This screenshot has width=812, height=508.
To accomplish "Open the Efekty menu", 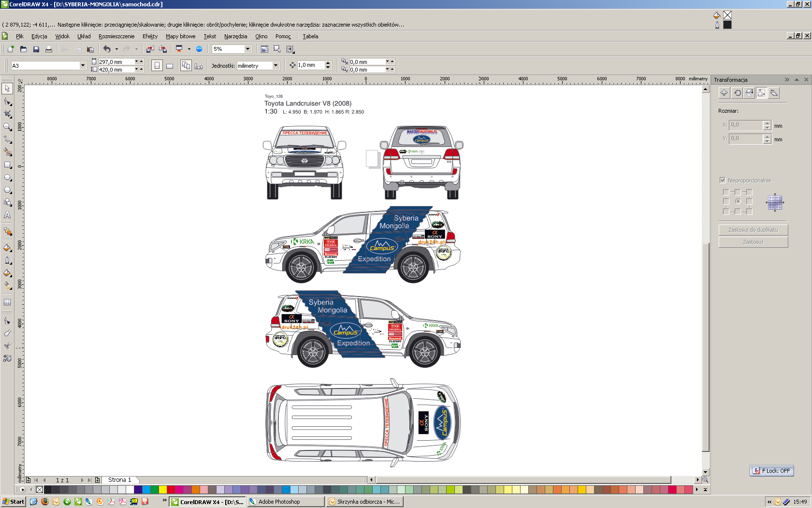I will point(150,36).
